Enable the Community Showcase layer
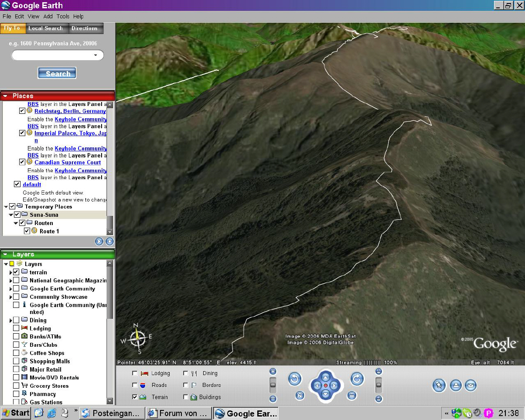Screen dimensions: 525x420 click(16, 297)
